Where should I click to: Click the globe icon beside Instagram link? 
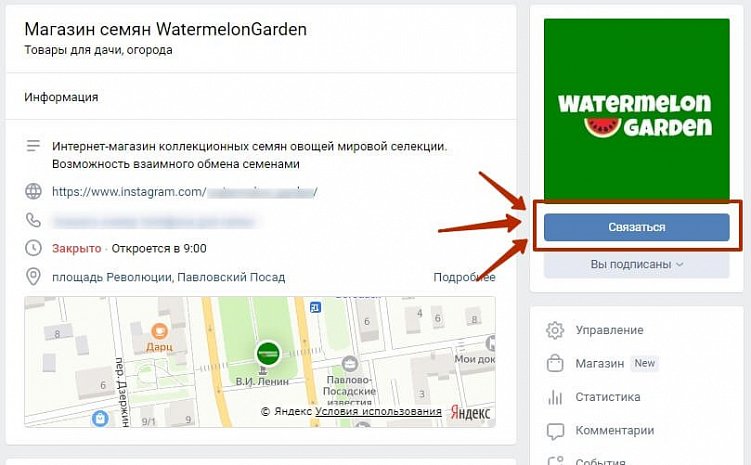(33, 192)
